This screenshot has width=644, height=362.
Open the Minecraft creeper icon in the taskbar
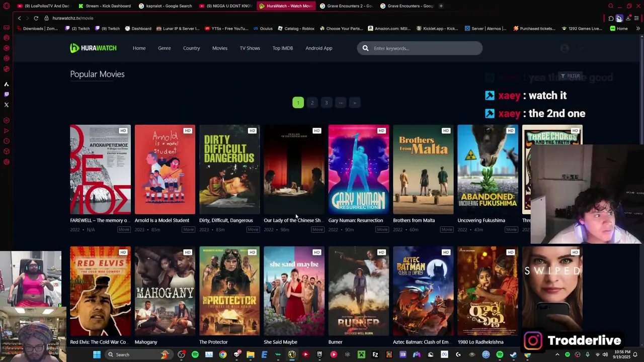(x=361, y=354)
